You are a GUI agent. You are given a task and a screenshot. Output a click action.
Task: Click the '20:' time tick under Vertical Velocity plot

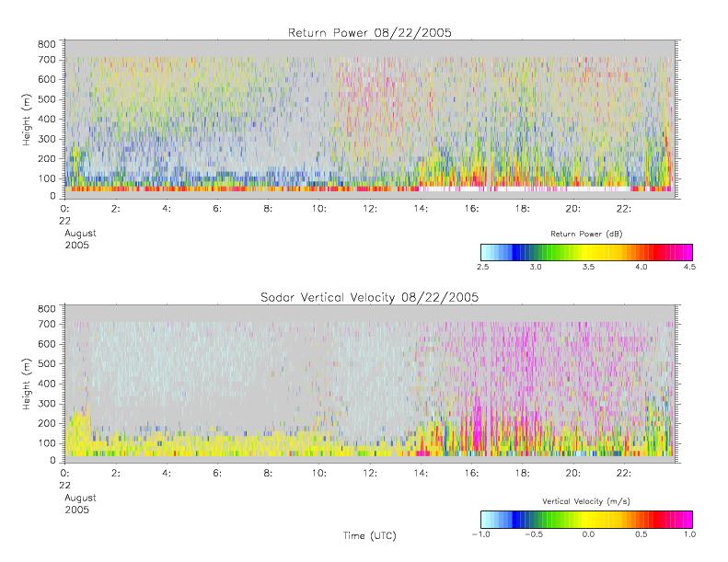[x=572, y=474]
